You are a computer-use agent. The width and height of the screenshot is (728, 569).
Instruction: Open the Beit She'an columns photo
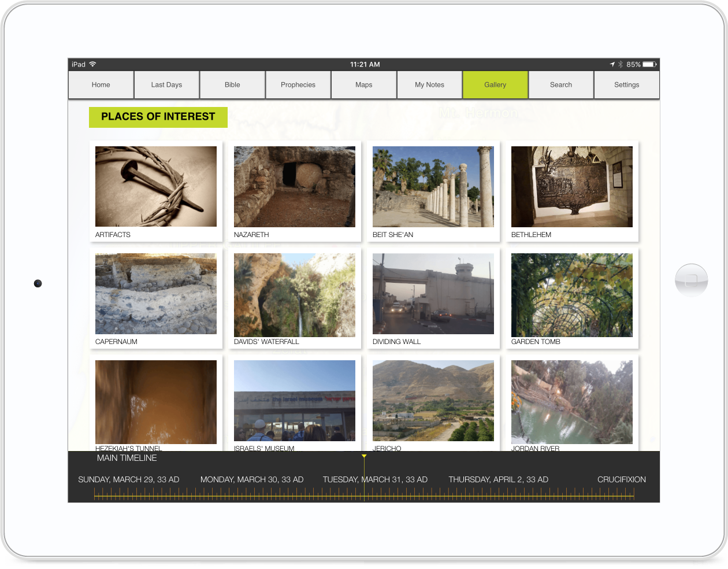pyautogui.click(x=433, y=186)
